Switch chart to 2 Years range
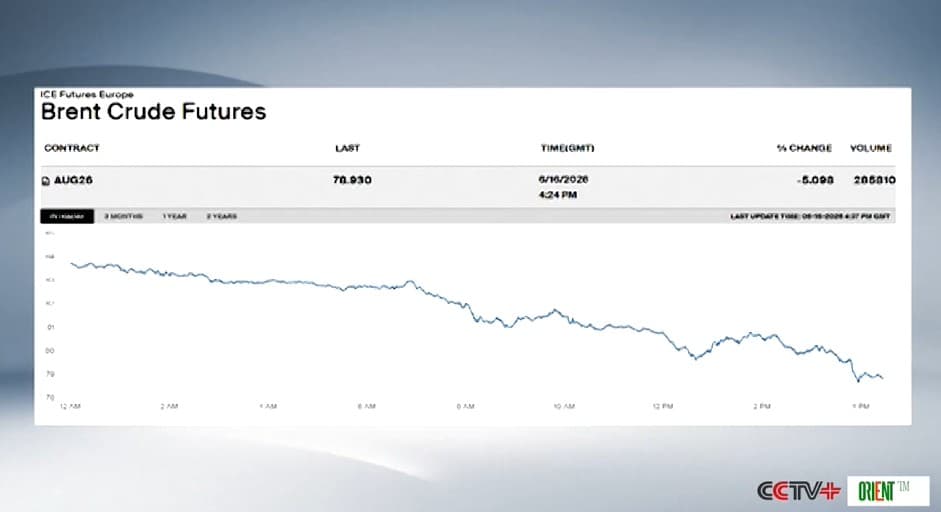Image resolution: width=941 pixels, height=512 pixels. pos(222,216)
